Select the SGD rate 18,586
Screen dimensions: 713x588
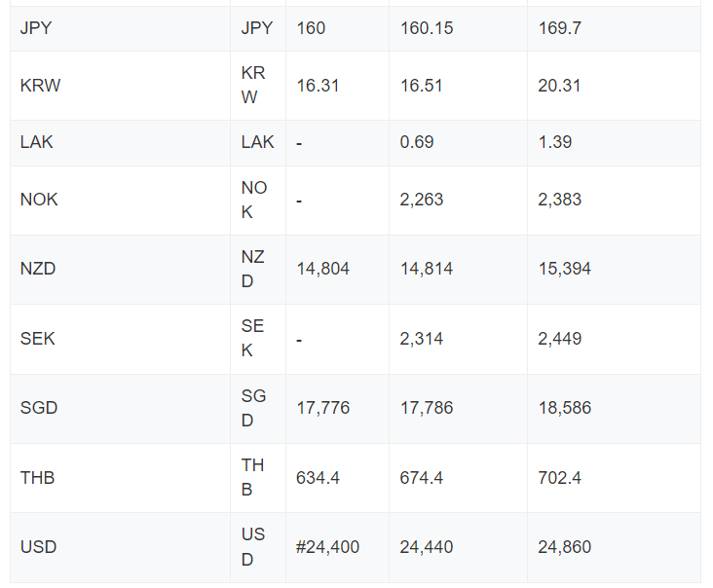[x=565, y=408]
